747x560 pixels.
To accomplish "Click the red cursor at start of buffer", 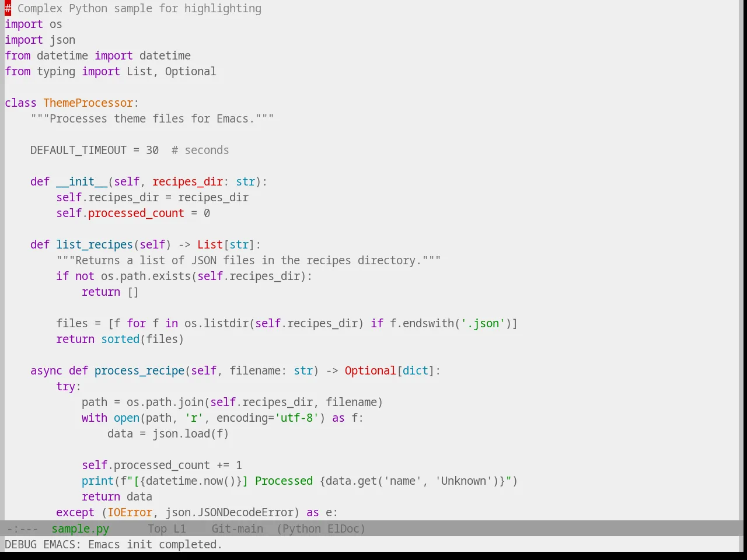I will pos(8,8).
